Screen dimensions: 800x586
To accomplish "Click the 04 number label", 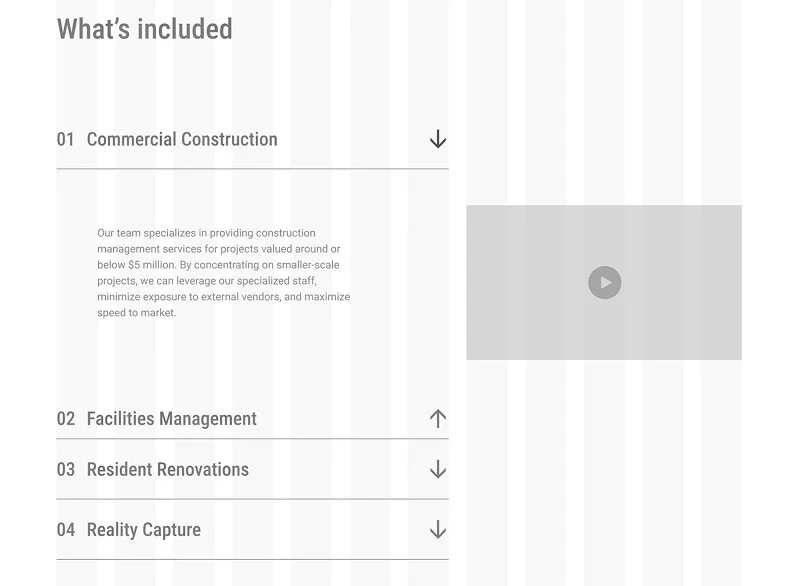I will [x=65, y=530].
